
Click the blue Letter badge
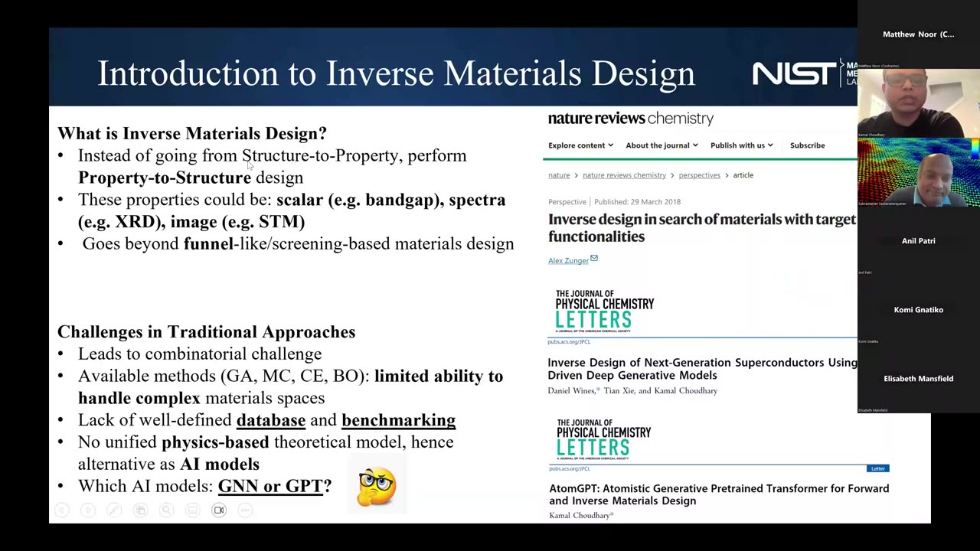[x=877, y=468]
